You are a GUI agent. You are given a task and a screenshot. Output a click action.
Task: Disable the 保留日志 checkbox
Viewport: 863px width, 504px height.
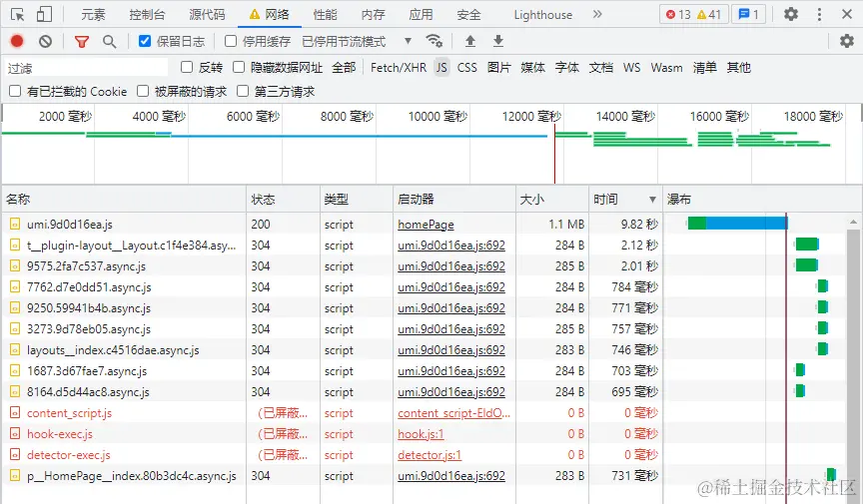pyautogui.click(x=145, y=41)
